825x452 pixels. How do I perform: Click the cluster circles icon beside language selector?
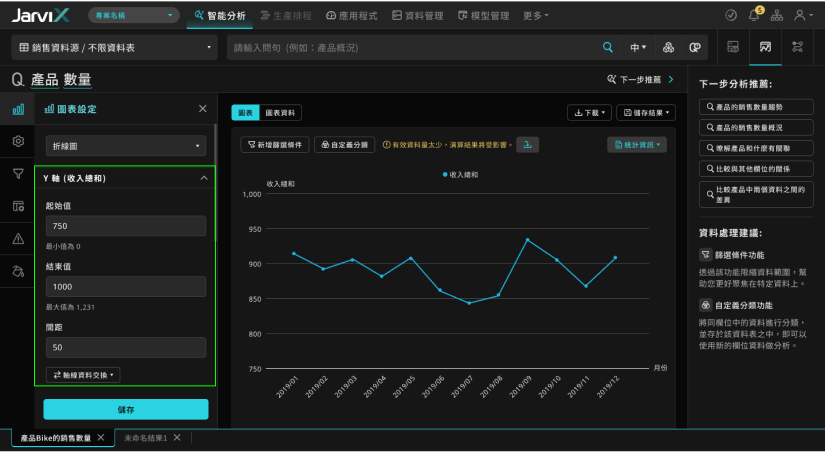click(x=668, y=47)
